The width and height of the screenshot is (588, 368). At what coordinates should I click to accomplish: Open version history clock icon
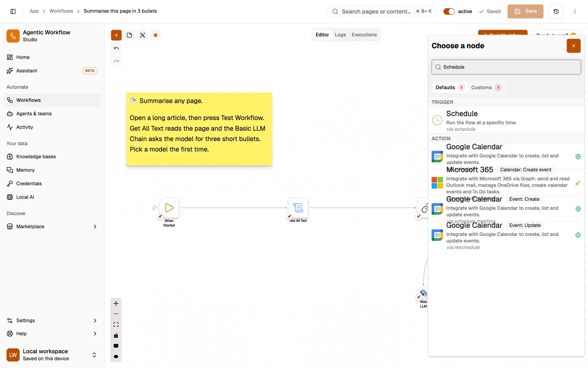pyautogui.click(x=556, y=11)
